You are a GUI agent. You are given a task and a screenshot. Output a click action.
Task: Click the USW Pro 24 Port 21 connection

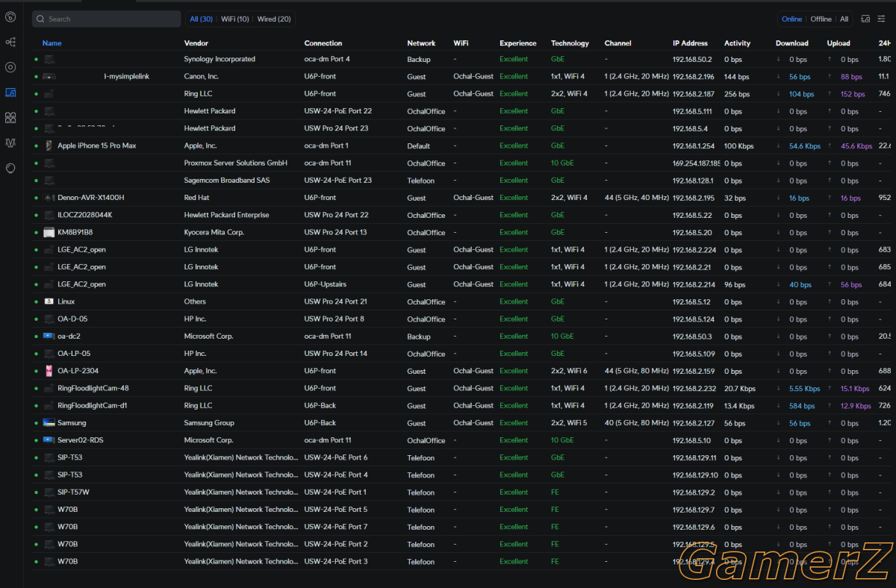click(x=336, y=301)
